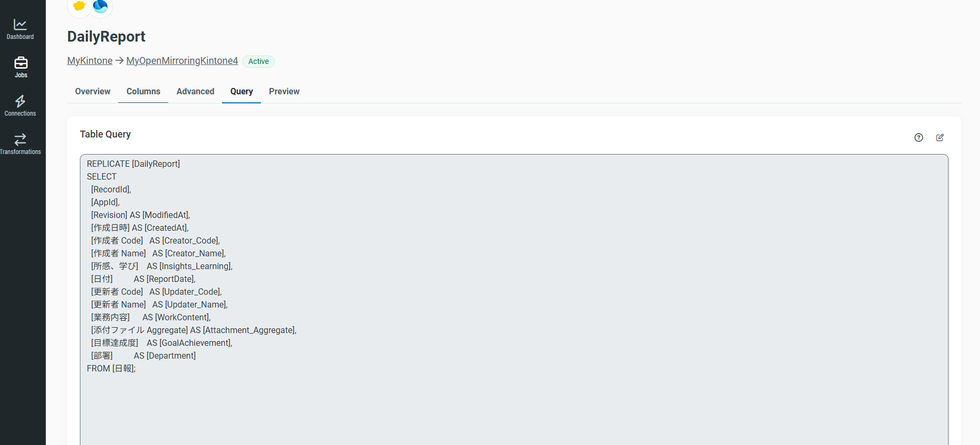Click the line with AS [ModifiedAt]
The height and width of the screenshot is (445, 980).
pos(140,215)
